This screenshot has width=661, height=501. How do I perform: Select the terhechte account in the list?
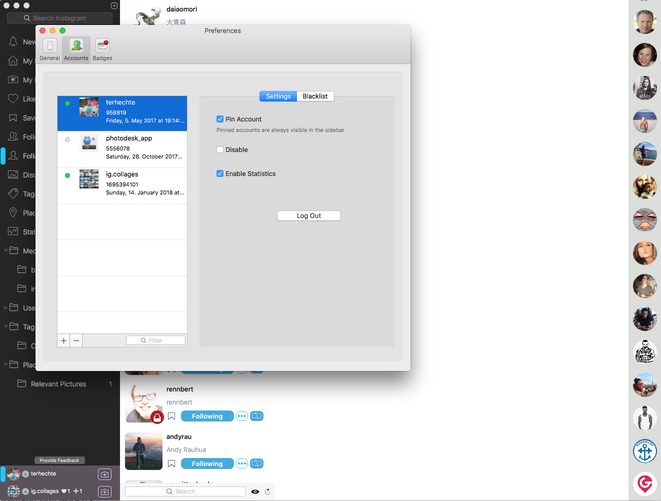click(122, 113)
